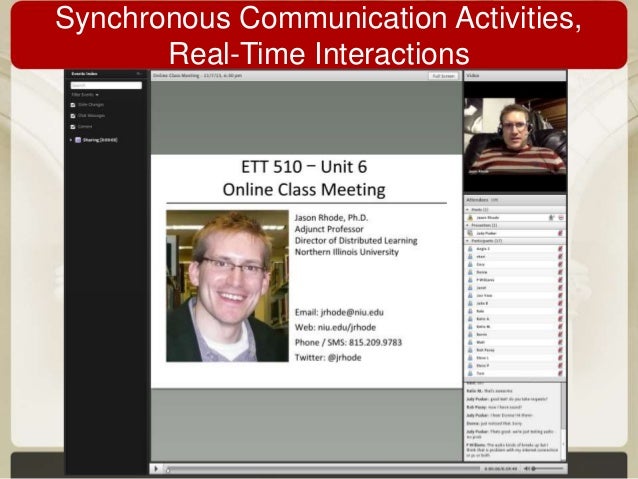Screen dimensions: 638x479
Task: Click the 'Phone / SMS: 815.209.9783' text
Action: point(348,342)
